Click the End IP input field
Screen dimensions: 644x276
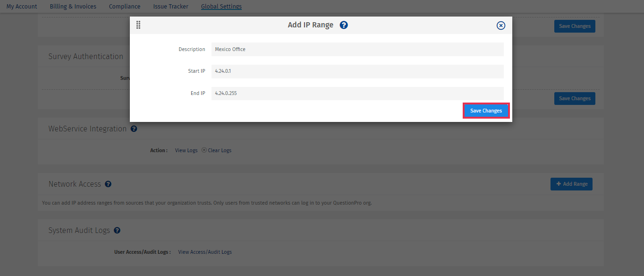[x=357, y=93]
